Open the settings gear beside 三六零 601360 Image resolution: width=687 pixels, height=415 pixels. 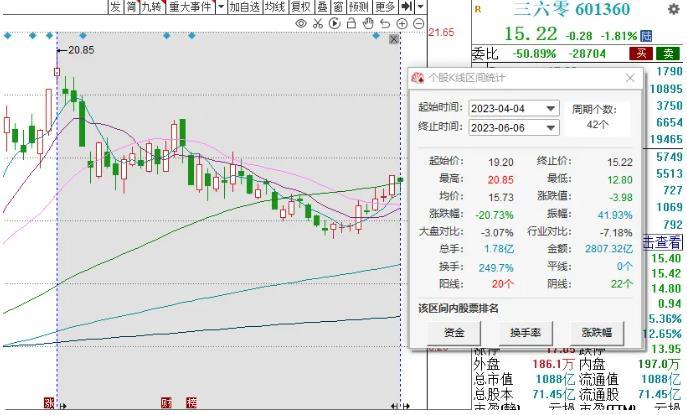(673, 9)
